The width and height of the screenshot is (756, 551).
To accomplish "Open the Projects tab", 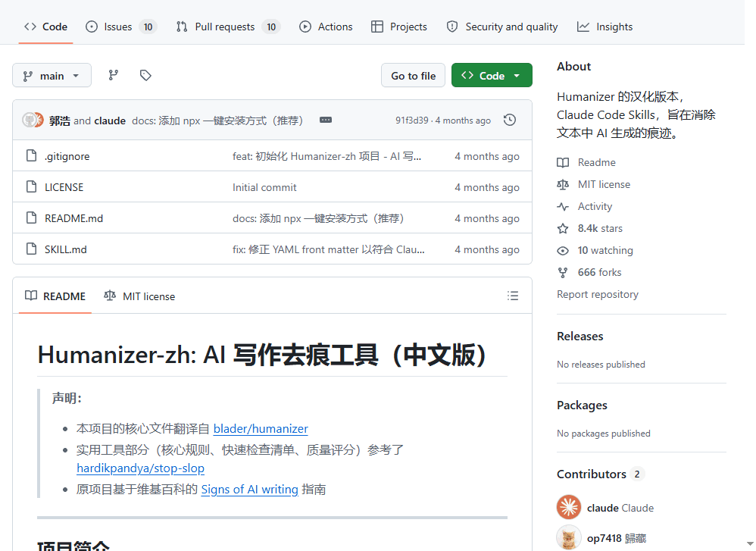I will [x=399, y=27].
